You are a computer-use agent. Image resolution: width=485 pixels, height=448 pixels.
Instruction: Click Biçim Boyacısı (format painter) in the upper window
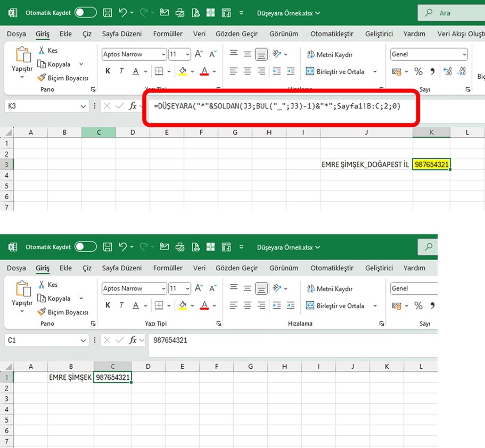(63, 78)
